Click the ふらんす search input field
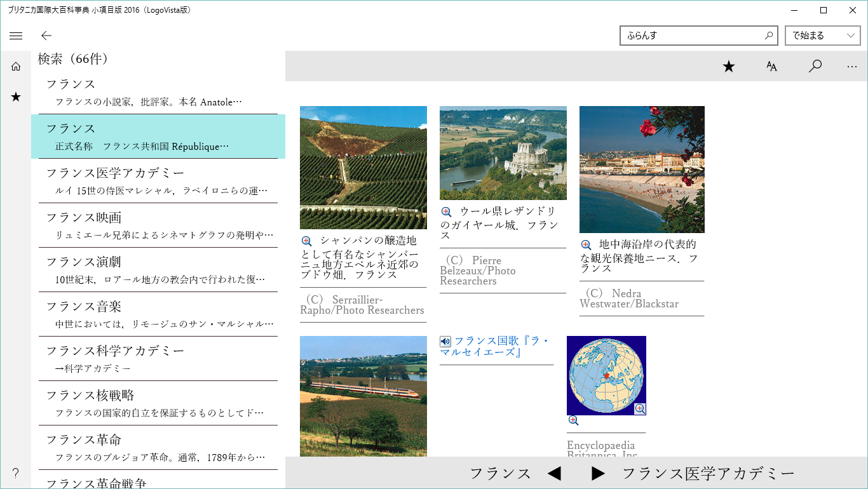Image resolution: width=868 pixels, height=489 pixels. point(691,36)
